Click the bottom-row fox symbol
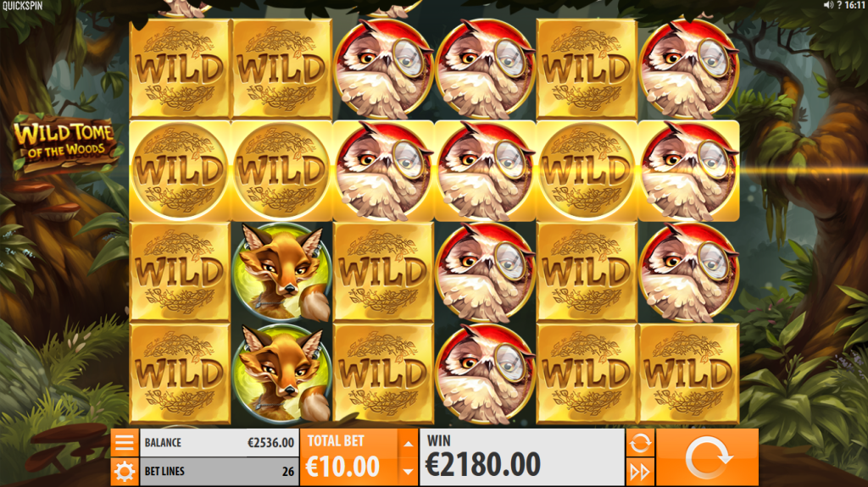Image resolution: width=868 pixels, height=487 pixels. click(x=281, y=374)
